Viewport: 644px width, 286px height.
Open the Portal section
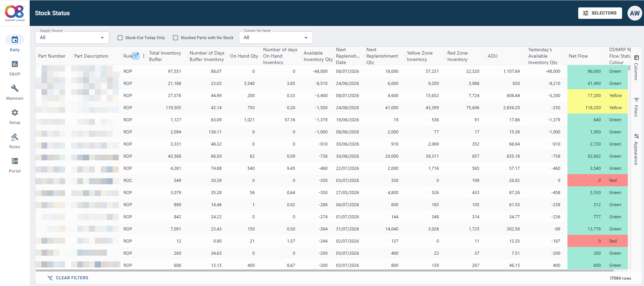(15, 165)
